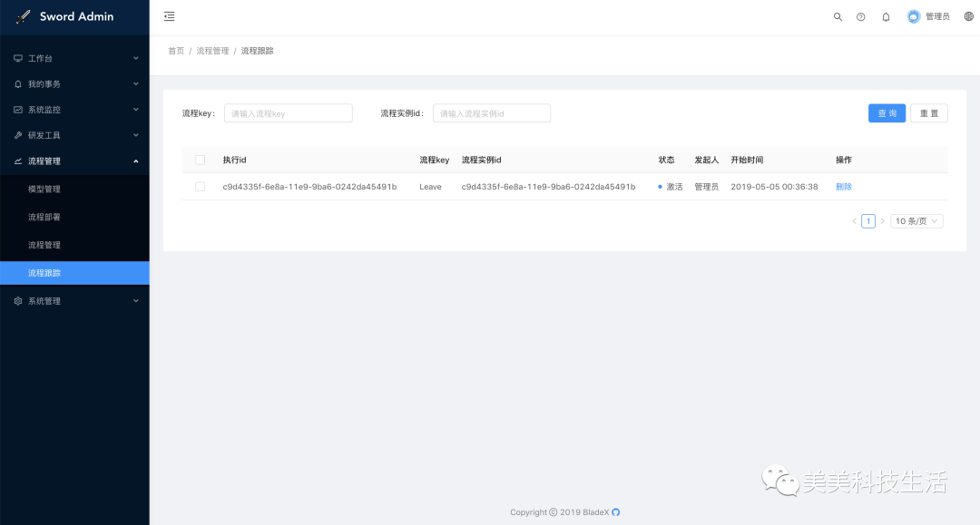Viewport: 980px width, 525px height.
Task: Click the 流程key input field
Action: tap(288, 112)
